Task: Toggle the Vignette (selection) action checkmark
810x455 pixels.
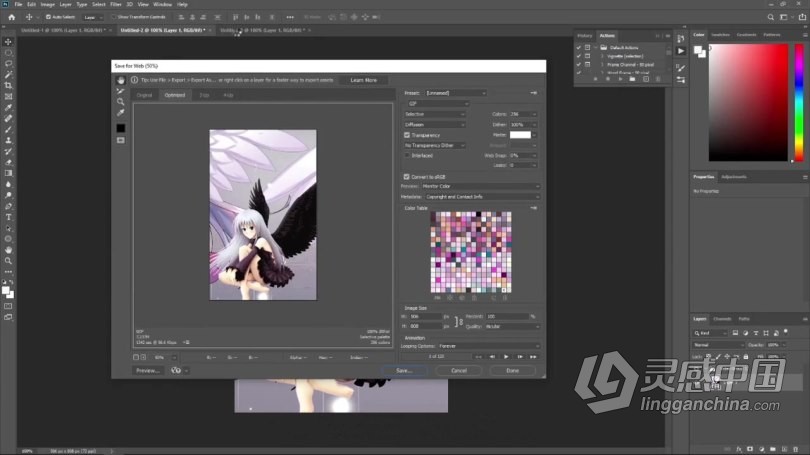Action: click(x=579, y=56)
